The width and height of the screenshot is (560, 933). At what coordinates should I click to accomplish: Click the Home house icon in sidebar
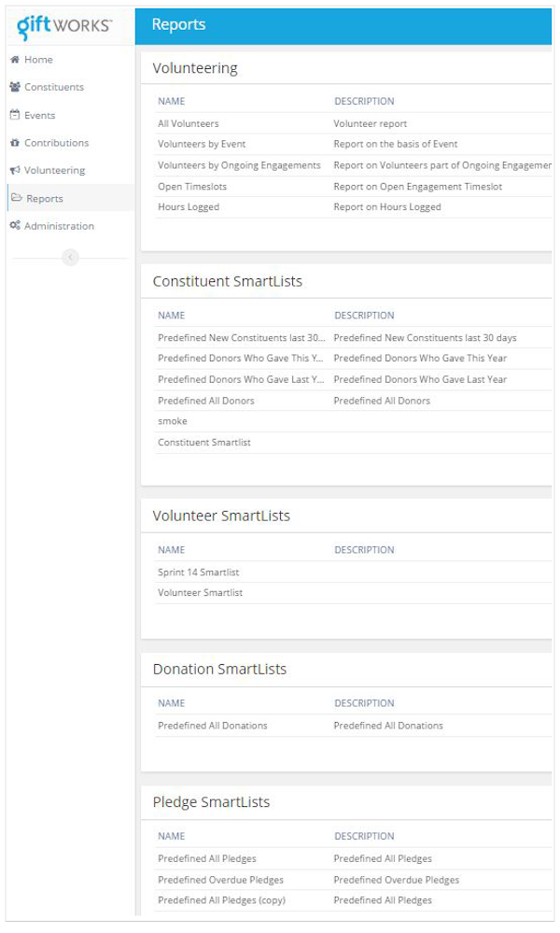click(15, 60)
